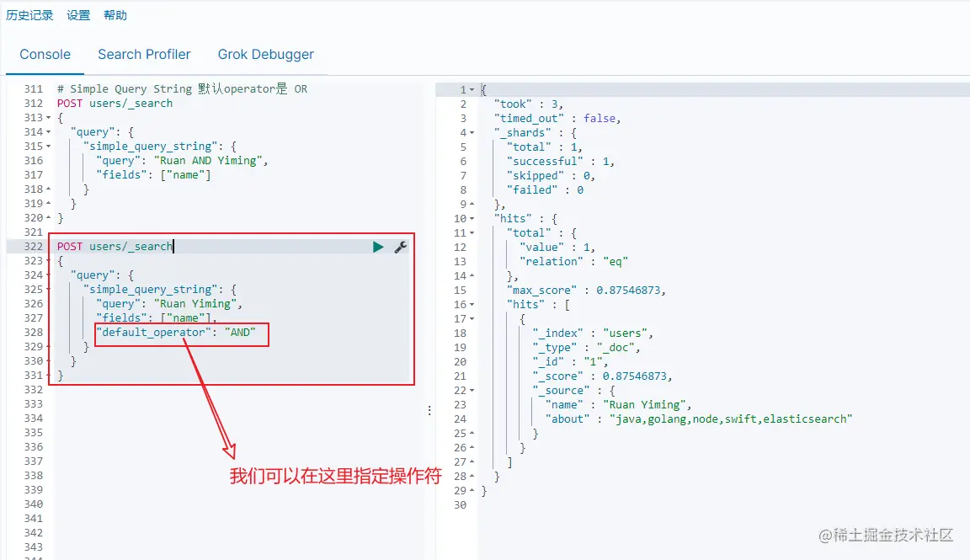Open the 设置 settings menu

tap(78, 15)
